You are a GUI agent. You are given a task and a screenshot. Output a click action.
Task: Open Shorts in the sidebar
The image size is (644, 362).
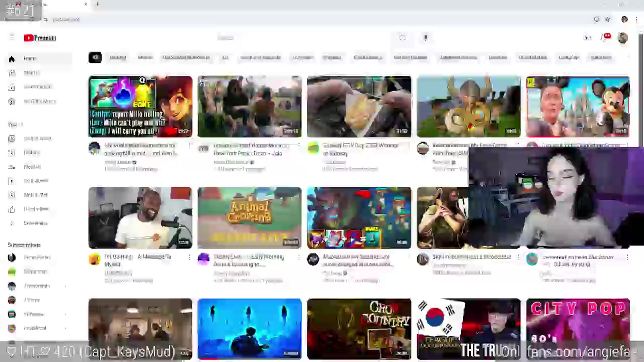tap(40, 73)
